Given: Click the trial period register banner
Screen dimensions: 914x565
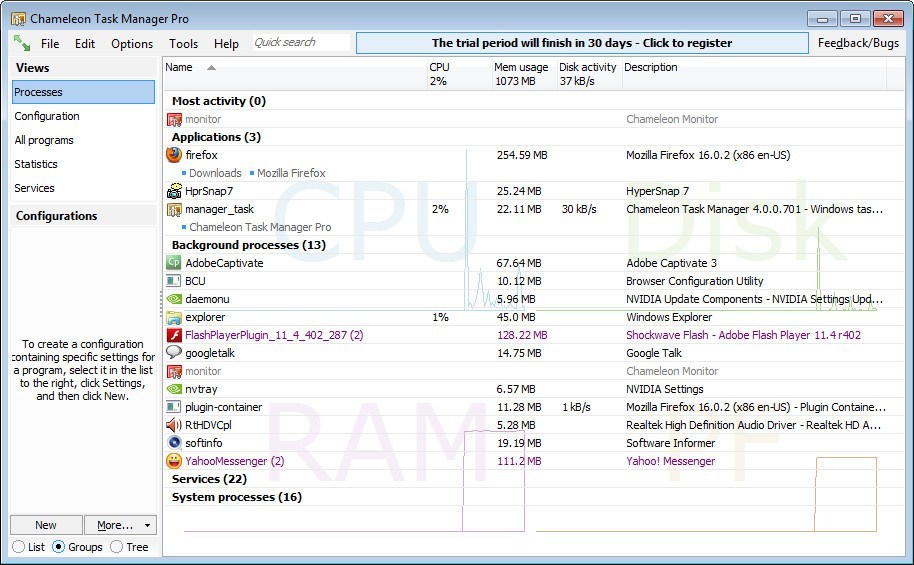Looking at the screenshot, I should 582,43.
